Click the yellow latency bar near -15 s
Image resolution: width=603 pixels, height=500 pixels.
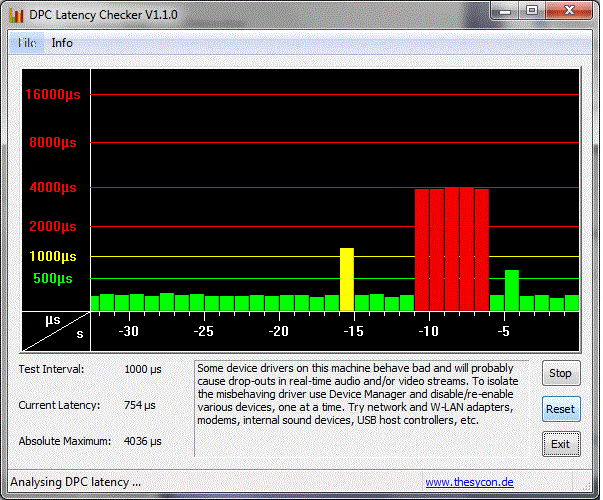point(347,279)
